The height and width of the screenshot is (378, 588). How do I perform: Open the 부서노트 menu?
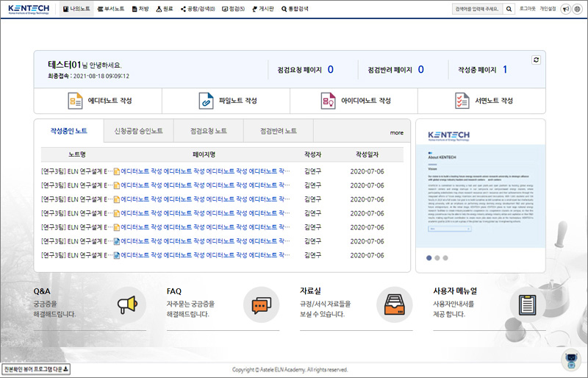point(110,9)
